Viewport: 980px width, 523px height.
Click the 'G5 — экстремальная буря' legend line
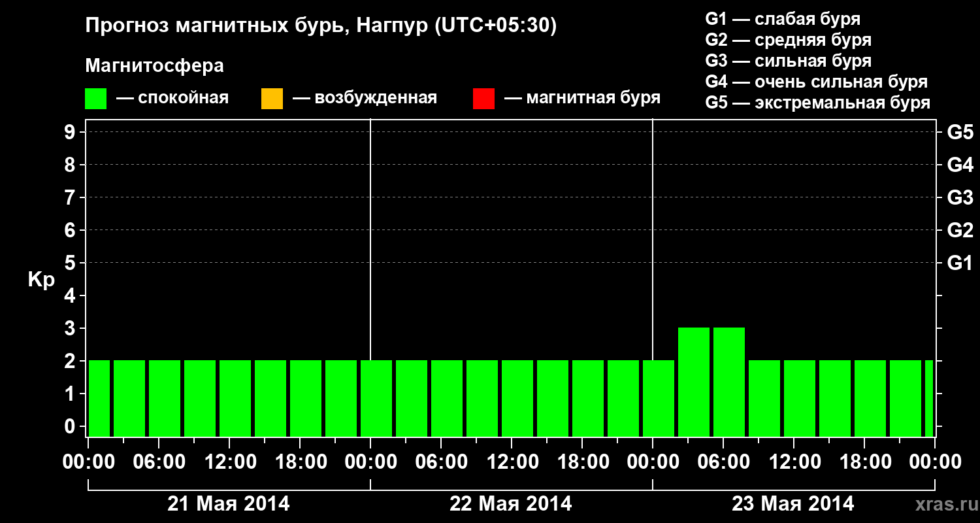click(x=817, y=103)
